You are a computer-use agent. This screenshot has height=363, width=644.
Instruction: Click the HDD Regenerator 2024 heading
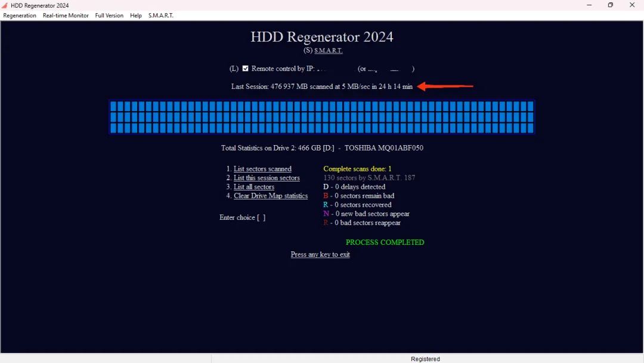(322, 37)
